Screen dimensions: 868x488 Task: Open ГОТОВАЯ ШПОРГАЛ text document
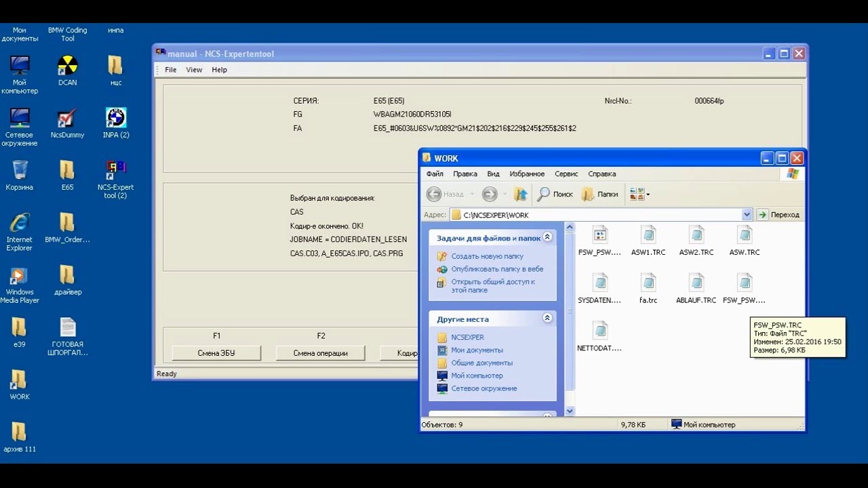tap(67, 337)
